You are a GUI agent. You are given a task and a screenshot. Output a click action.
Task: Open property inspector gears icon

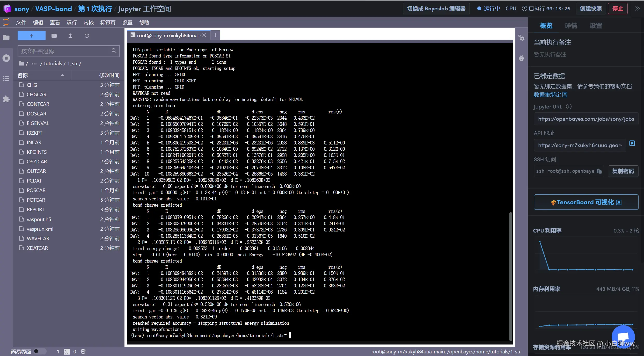click(x=521, y=38)
